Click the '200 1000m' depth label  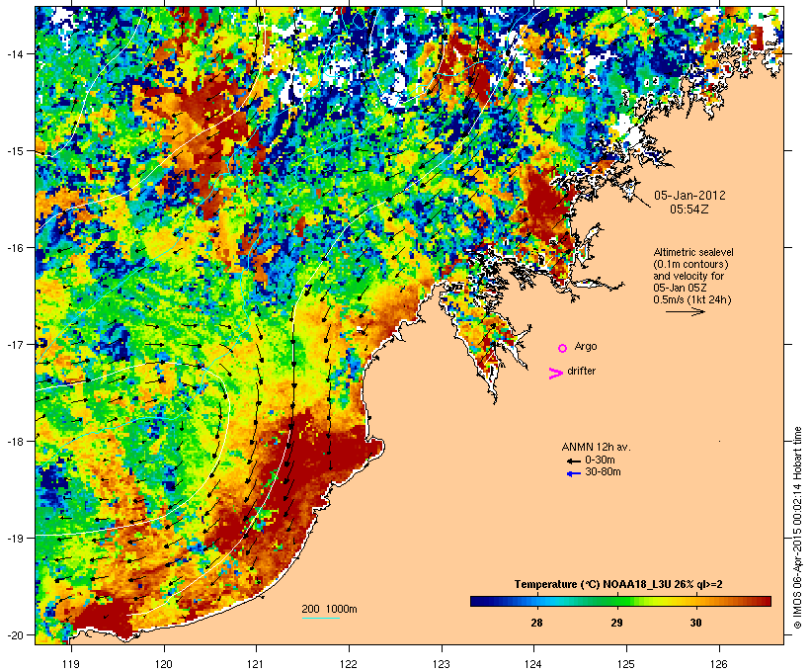coord(329,609)
